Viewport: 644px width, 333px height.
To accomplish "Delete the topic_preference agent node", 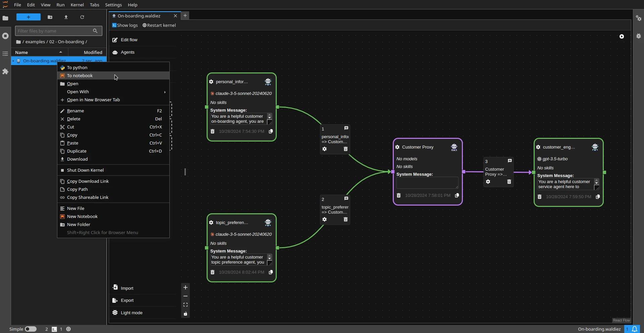I will click(212, 272).
